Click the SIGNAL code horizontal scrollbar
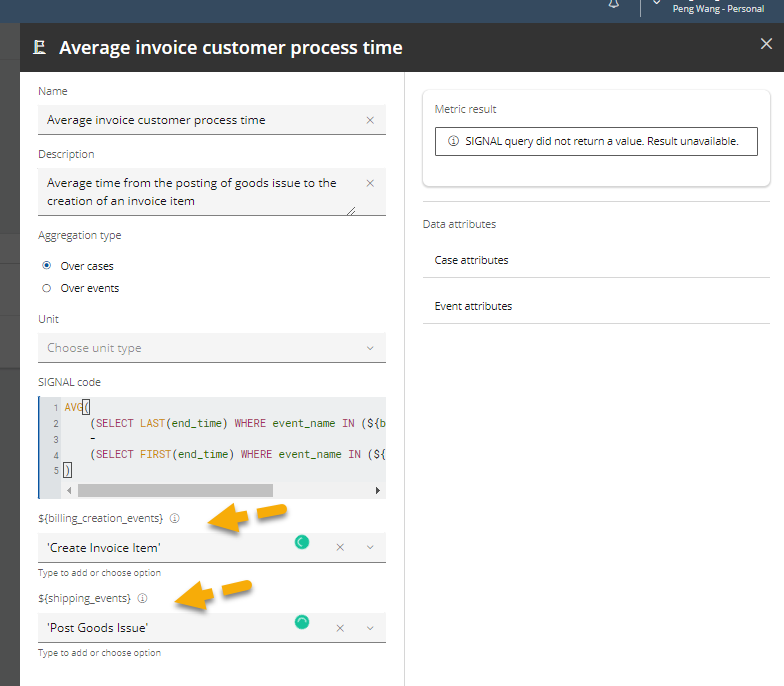784x686 pixels. click(x=176, y=490)
